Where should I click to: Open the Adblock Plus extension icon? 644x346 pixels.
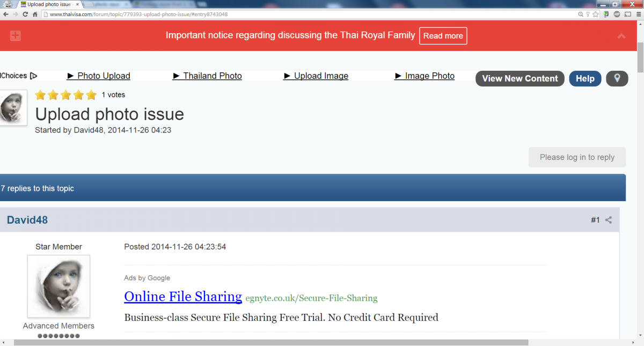click(x=617, y=14)
